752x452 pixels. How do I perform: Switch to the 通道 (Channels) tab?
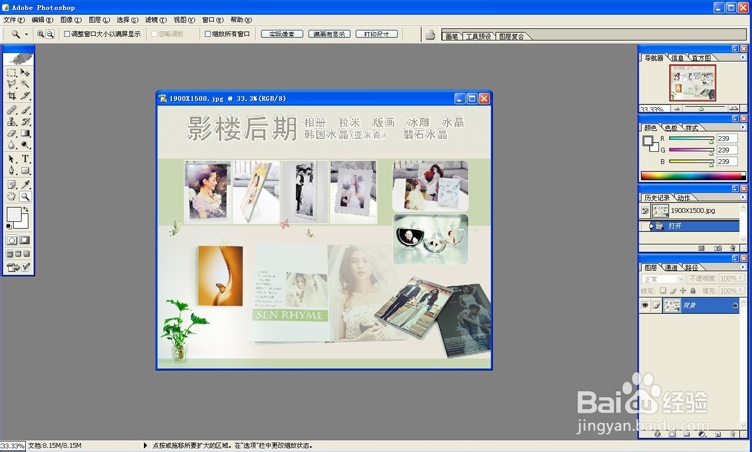671,268
